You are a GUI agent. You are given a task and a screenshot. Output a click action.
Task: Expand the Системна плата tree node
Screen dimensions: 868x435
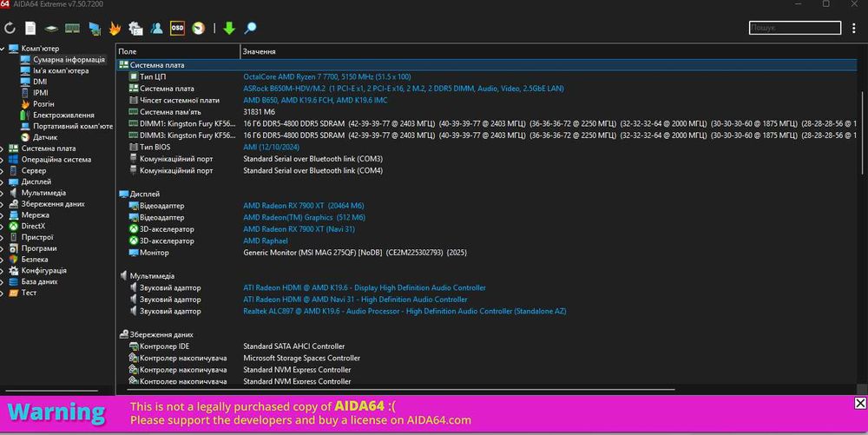point(3,148)
